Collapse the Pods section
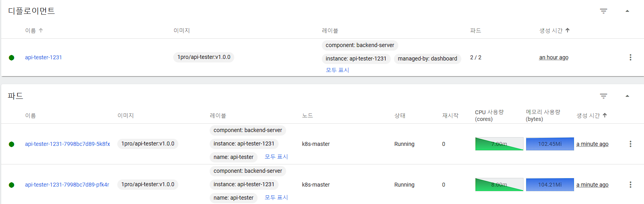This screenshot has width=644, height=204. pos(627,96)
